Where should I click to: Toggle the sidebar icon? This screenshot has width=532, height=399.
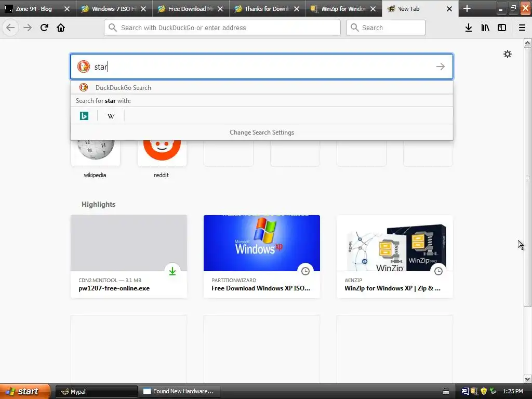(502, 28)
